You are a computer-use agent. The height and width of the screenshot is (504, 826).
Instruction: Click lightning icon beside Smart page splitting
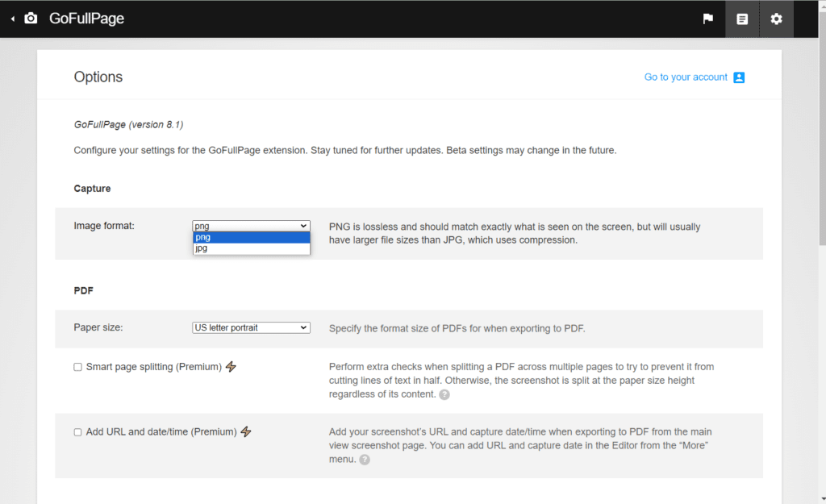tap(231, 367)
